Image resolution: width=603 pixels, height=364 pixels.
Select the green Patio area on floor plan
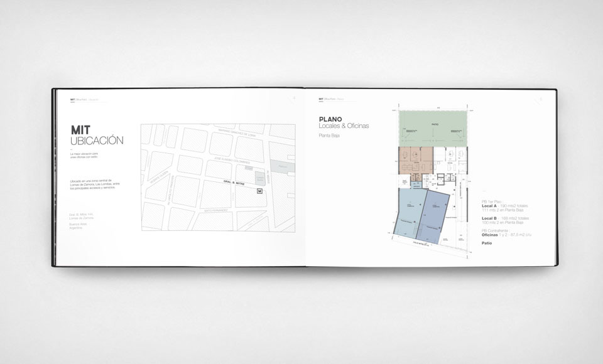[x=434, y=128]
